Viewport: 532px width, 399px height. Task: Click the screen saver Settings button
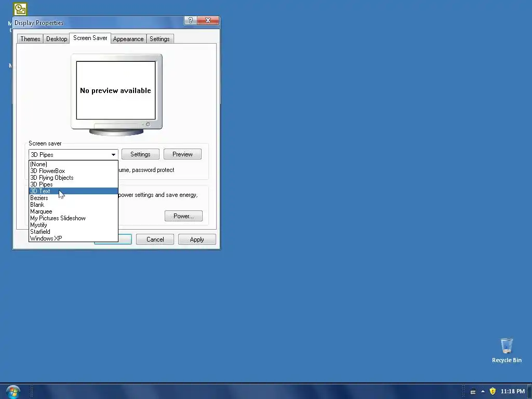(x=140, y=154)
